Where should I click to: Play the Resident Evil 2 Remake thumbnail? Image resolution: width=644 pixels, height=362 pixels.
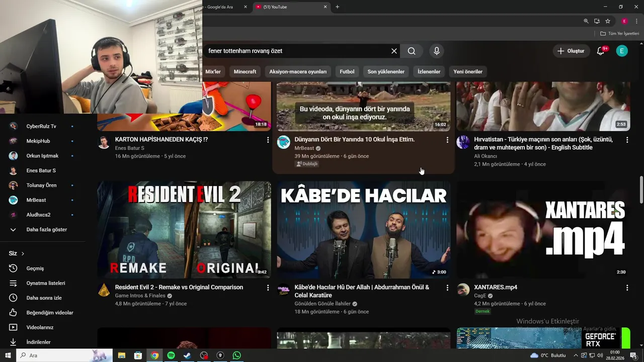pos(184,230)
